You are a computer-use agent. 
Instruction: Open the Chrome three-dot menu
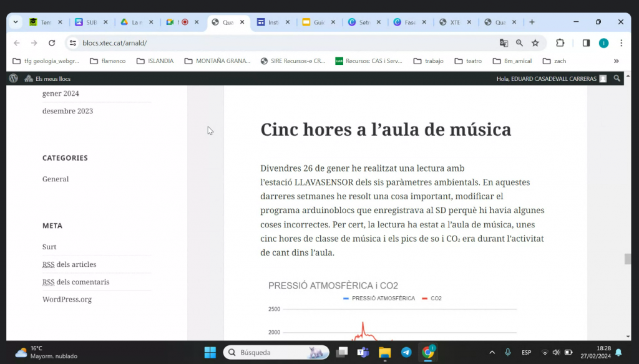621,43
